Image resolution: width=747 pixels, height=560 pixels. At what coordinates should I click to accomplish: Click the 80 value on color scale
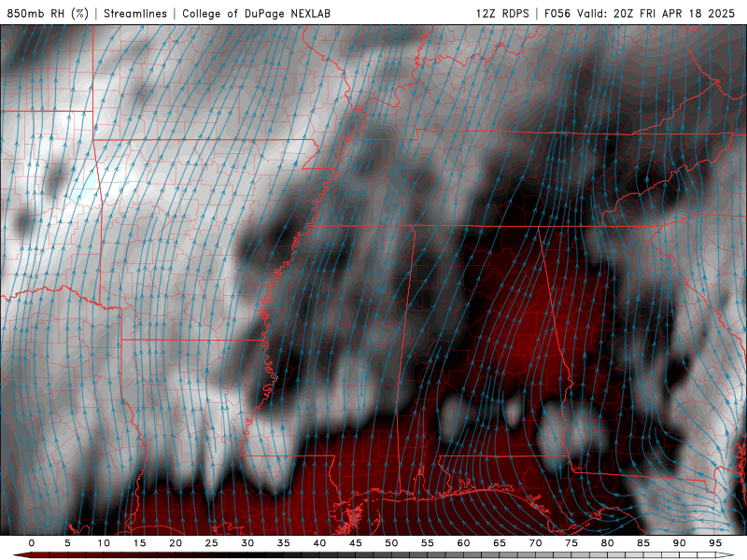pyautogui.click(x=608, y=543)
